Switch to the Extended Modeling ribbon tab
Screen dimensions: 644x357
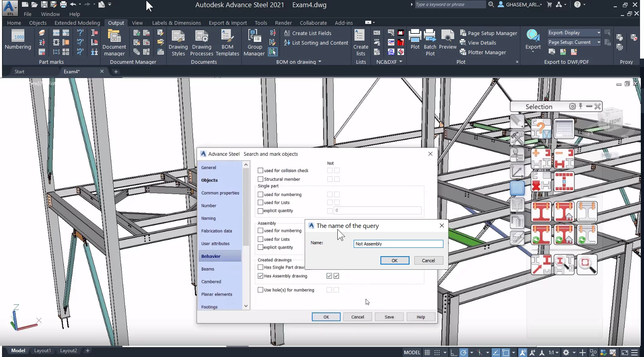(x=77, y=23)
